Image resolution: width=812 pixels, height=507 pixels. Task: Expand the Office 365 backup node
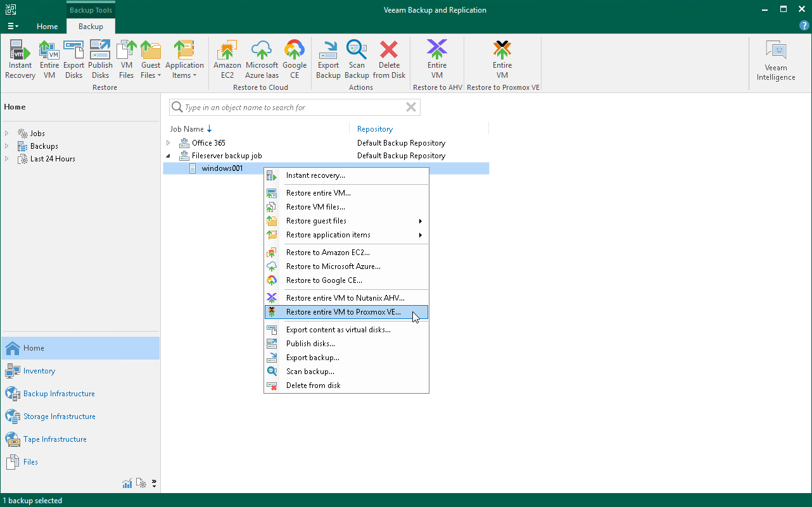pyautogui.click(x=168, y=142)
